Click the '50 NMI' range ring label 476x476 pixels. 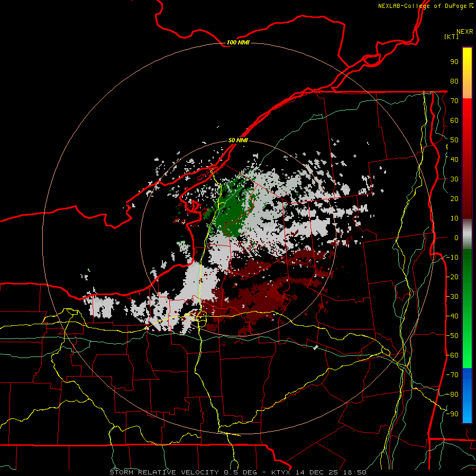point(238,140)
